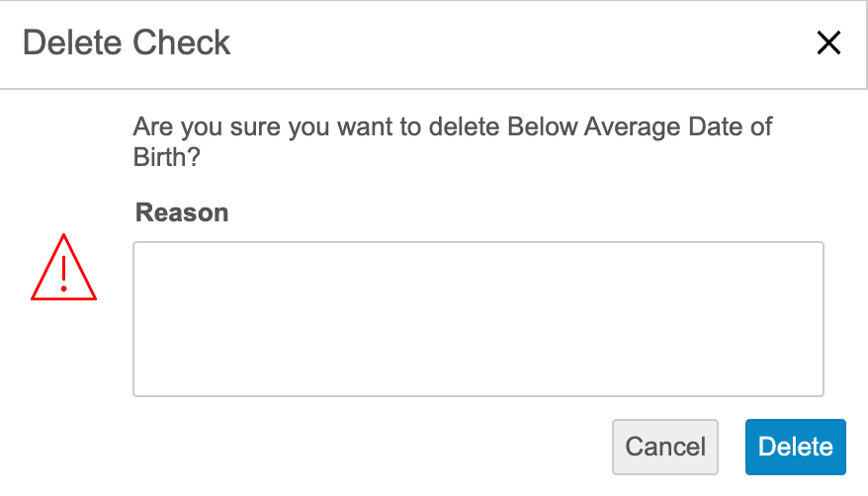Image resolution: width=868 pixels, height=496 pixels.
Task: Click the Delete Check dialog title
Action: (127, 42)
